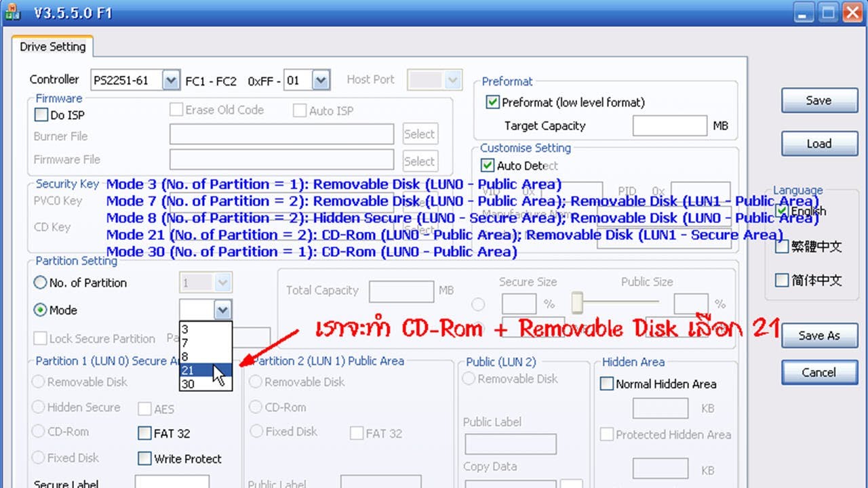The height and width of the screenshot is (488, 868).
Task: Uncheck the English language checkbox
Action: (782, 211)
